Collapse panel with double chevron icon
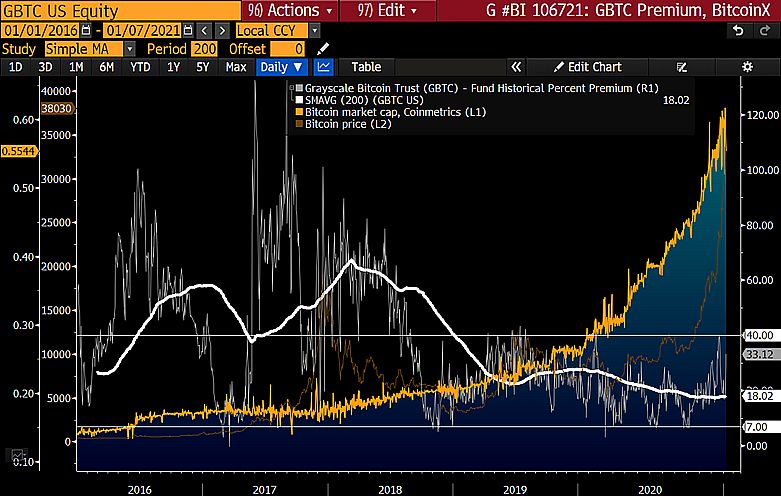Image resolution: width=781 pixels, height=496 pixels. tap(517, 67)
